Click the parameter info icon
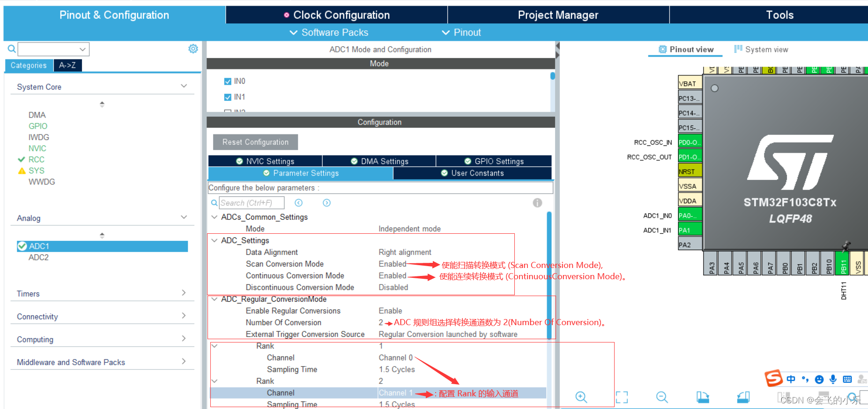The image size is (868, 409). (537, 203)
